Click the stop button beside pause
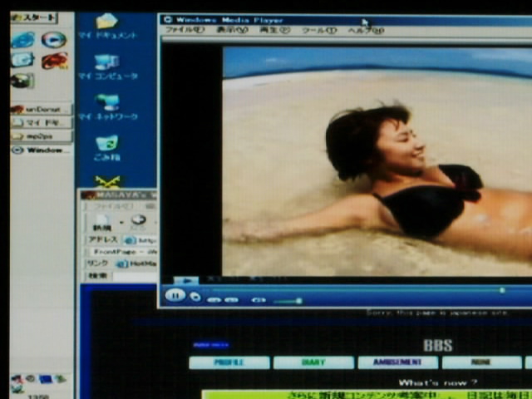The width and height of the screenshot is (532, 399). pyautogui.click(x=195, y=297)
